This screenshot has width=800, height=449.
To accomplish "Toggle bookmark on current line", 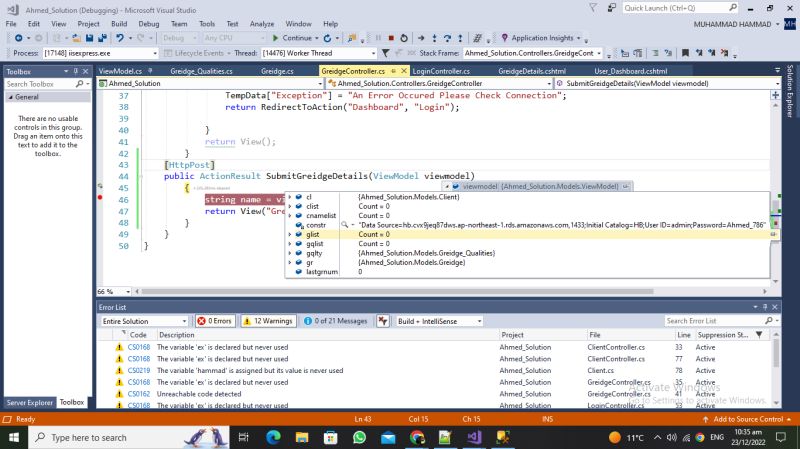I will (685, 53).
